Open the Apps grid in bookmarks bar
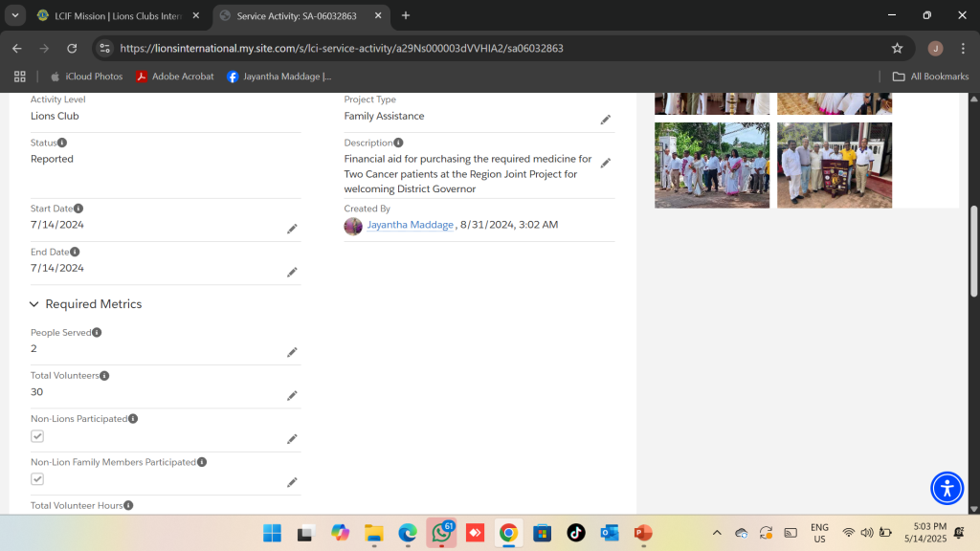Screen dimensions: 980x551 pyautogui.click(x=20, y=77)
